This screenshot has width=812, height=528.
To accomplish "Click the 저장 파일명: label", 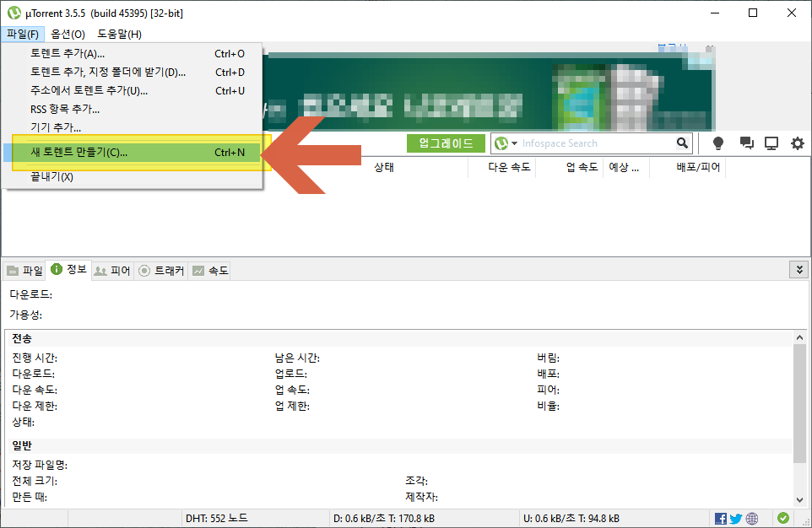I will click(40, 465).
